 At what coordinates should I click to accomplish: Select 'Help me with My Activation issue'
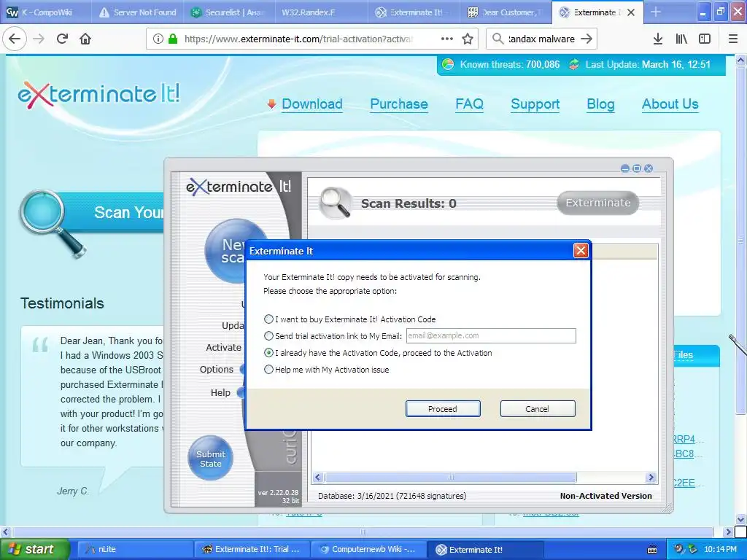[x=268, y=370]
